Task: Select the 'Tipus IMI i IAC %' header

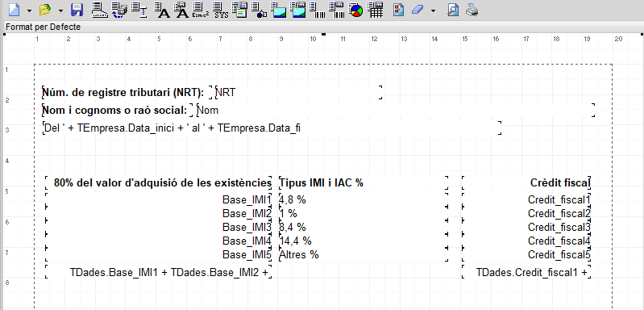Action: click(x=364, y=182)
